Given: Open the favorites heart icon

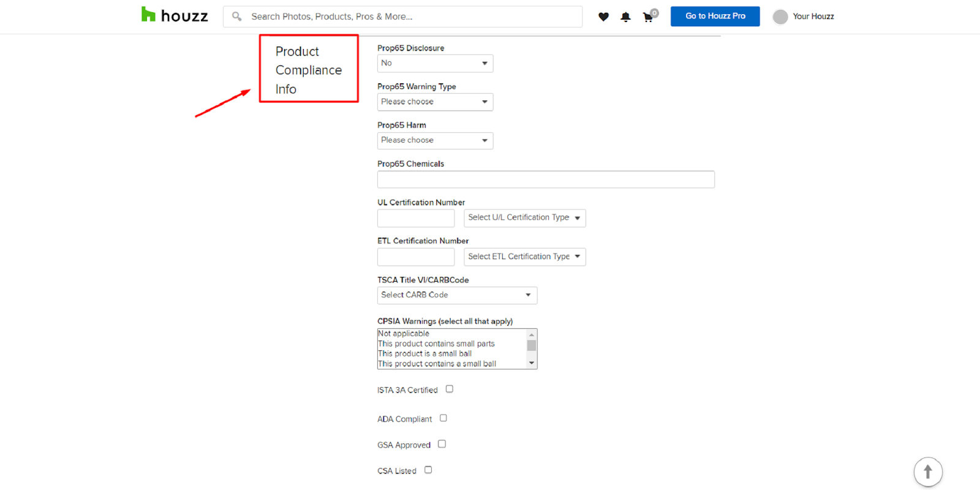Looking at the screenshot, I should click(x=603, y=17).
